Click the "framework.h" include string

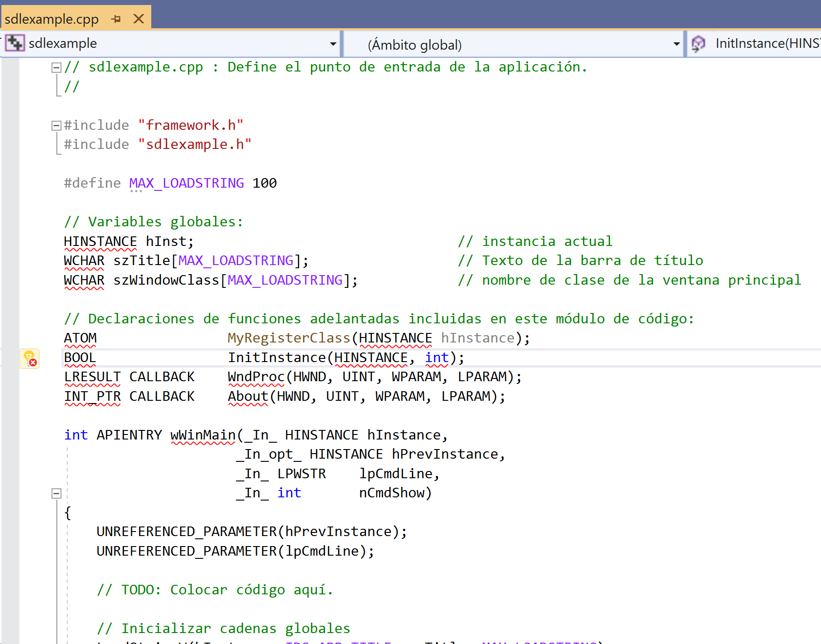190,125
